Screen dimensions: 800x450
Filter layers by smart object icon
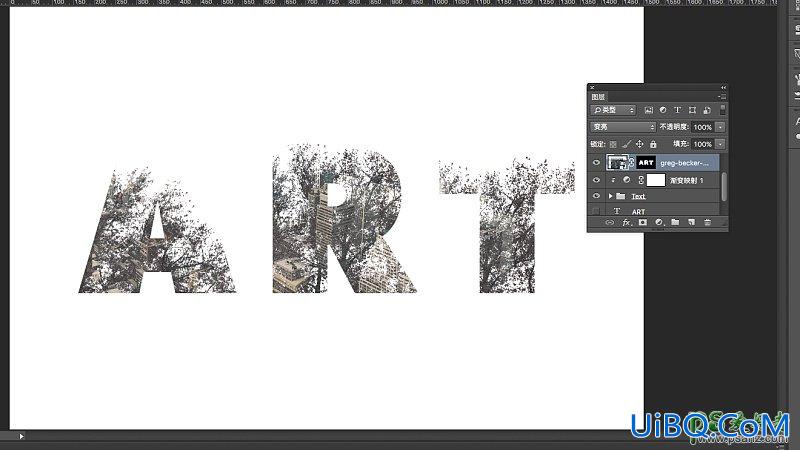707,110
